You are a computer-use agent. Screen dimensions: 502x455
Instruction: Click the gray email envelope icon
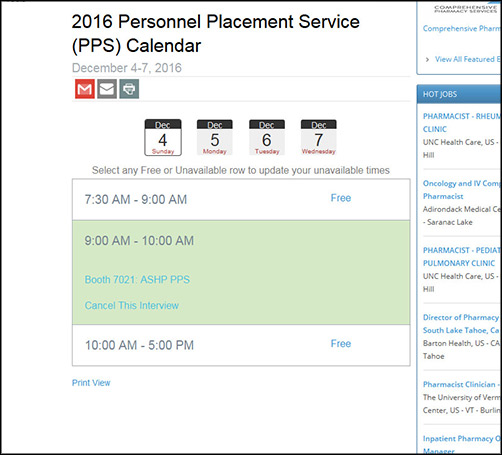click(107, 89)
